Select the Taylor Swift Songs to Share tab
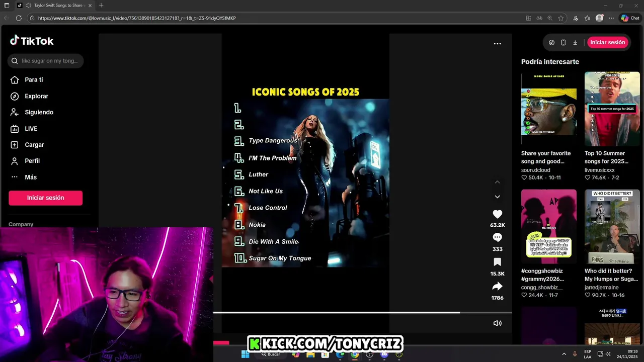 pos(55,6)
